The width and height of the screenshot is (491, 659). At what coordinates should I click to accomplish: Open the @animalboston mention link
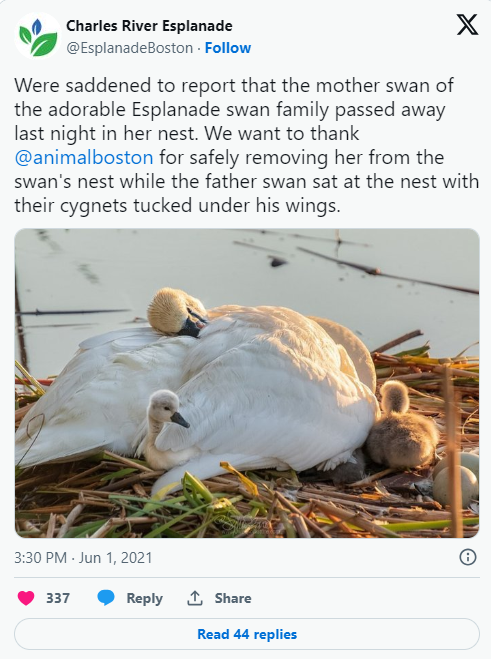pos(84,158)
